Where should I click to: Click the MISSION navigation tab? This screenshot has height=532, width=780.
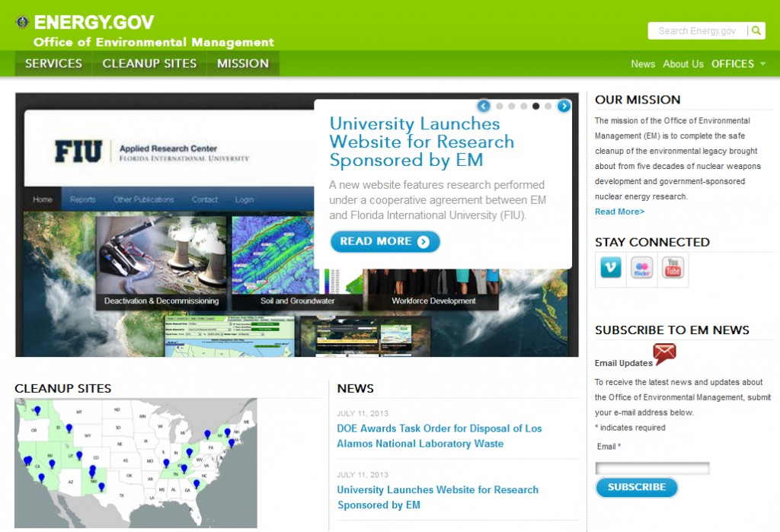[242, 64]
